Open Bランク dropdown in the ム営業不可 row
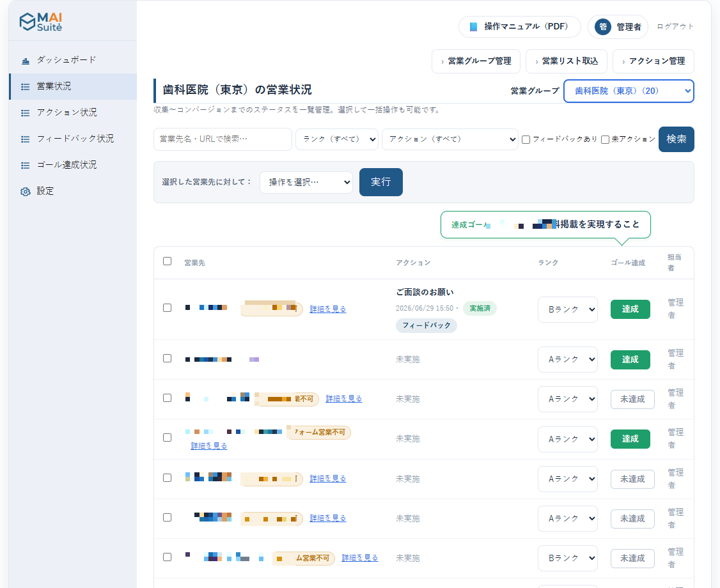Viewport: 720px width, 588px height. click(x=568, y=558)
